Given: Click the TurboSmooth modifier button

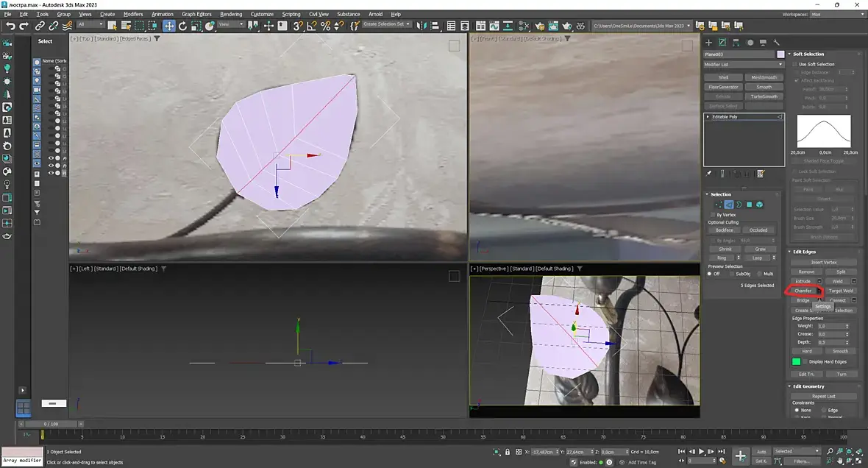Looking at the screenshot, I should tap(764, 96).
